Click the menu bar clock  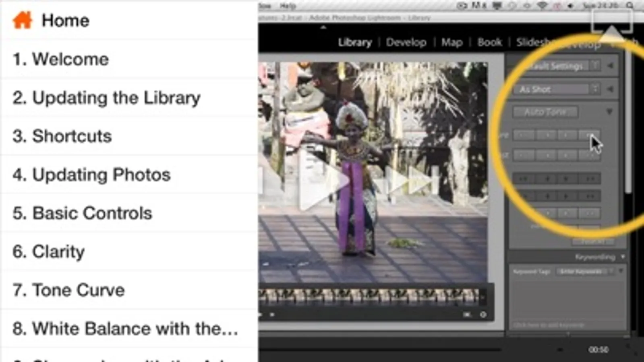coord(600,6)
